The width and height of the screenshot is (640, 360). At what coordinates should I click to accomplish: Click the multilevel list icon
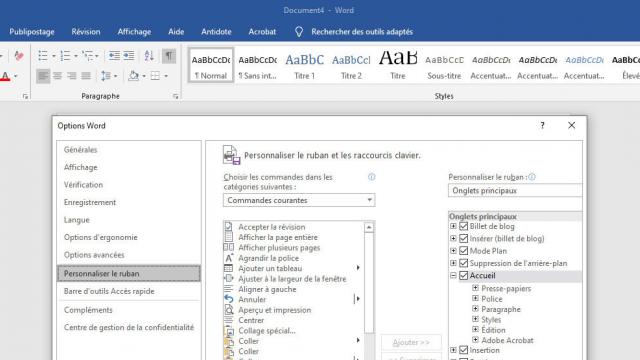[88, 56]
